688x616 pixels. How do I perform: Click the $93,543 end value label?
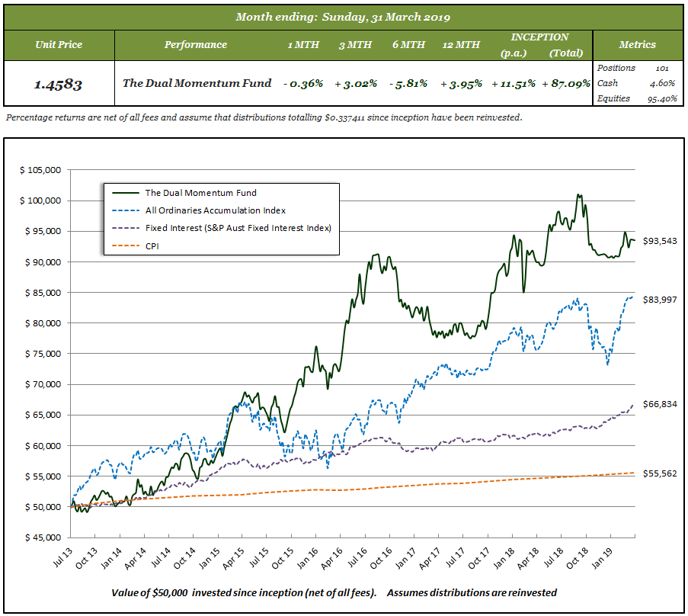659,241
